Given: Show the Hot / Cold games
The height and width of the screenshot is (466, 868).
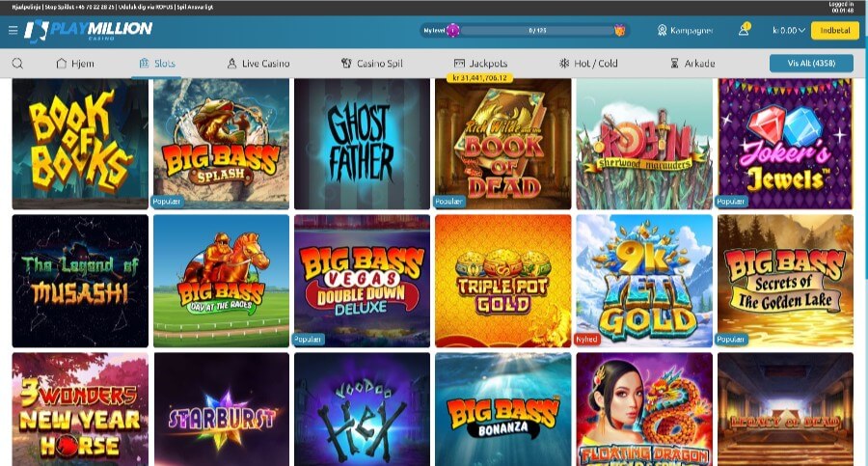Looking at the screenshot, I should point(588,64).
